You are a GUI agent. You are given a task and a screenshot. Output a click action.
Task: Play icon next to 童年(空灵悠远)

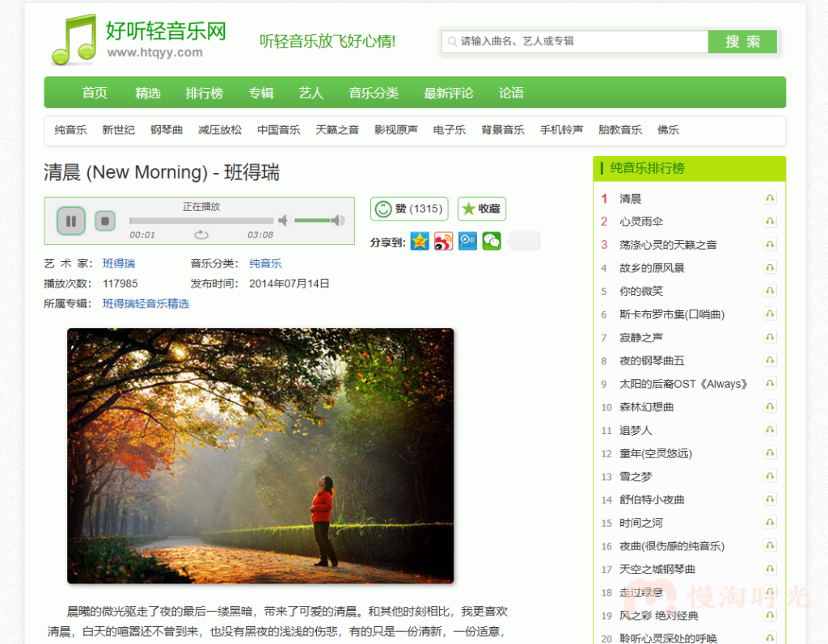click(x=770, y=453)
